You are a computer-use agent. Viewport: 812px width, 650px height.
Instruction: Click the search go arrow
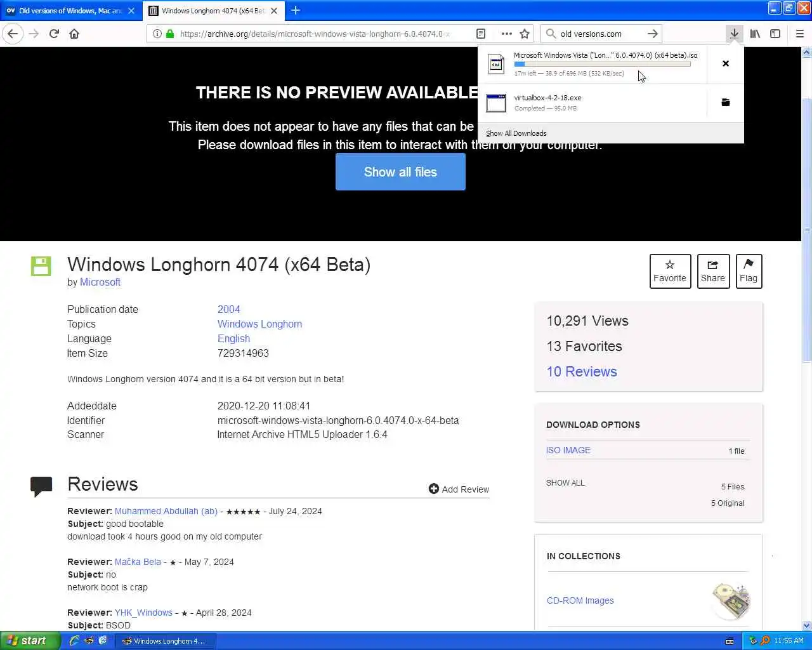coord(652,34)
